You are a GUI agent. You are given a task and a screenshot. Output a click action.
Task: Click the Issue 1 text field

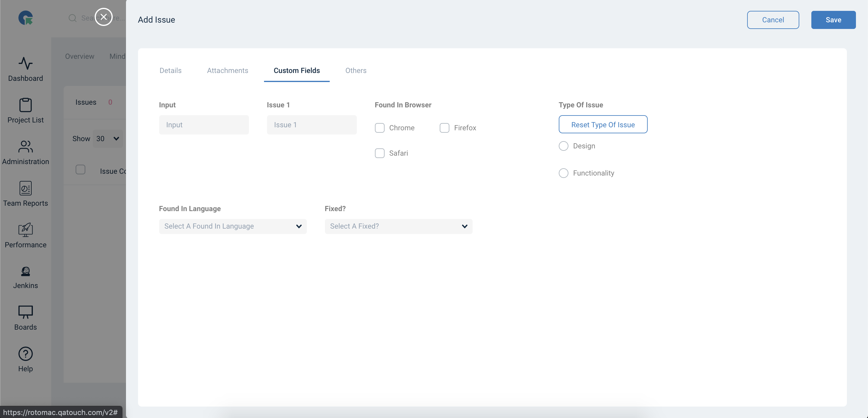coord(312,125)
